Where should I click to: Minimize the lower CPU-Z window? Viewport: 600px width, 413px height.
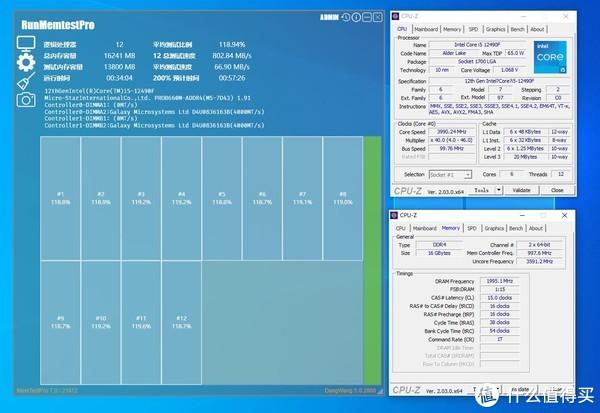pyautogui.click(x=522, y=215)
